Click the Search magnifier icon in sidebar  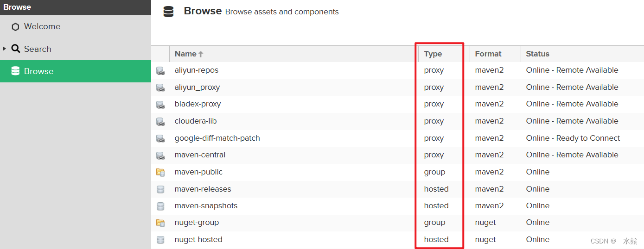(16, 49)
